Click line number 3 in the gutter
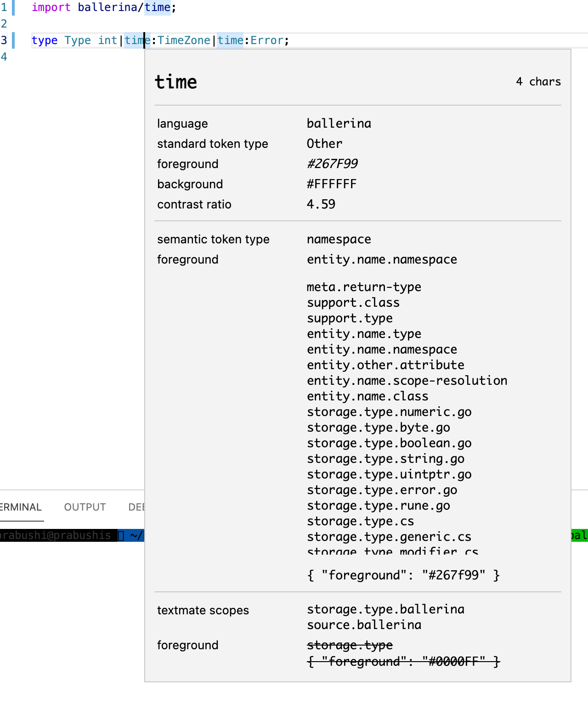The height and width of the screenshot is (708, 588). [x=4, y=40]
